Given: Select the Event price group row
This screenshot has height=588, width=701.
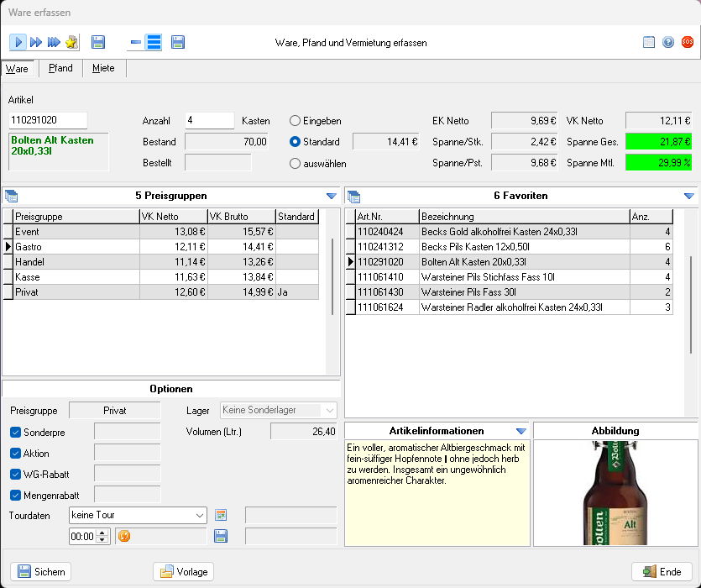Looking at the screenshot, I should click(161, 232).
